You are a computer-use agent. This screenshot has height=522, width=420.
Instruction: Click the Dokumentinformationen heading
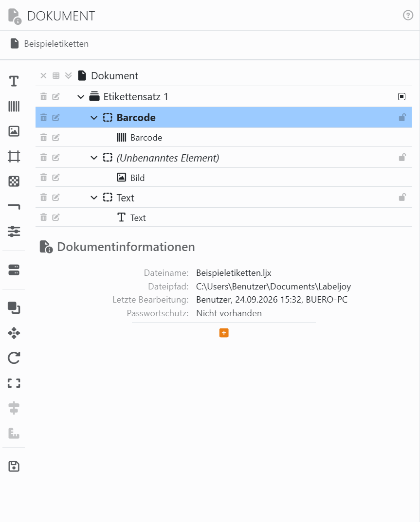[x=126, y=247]
